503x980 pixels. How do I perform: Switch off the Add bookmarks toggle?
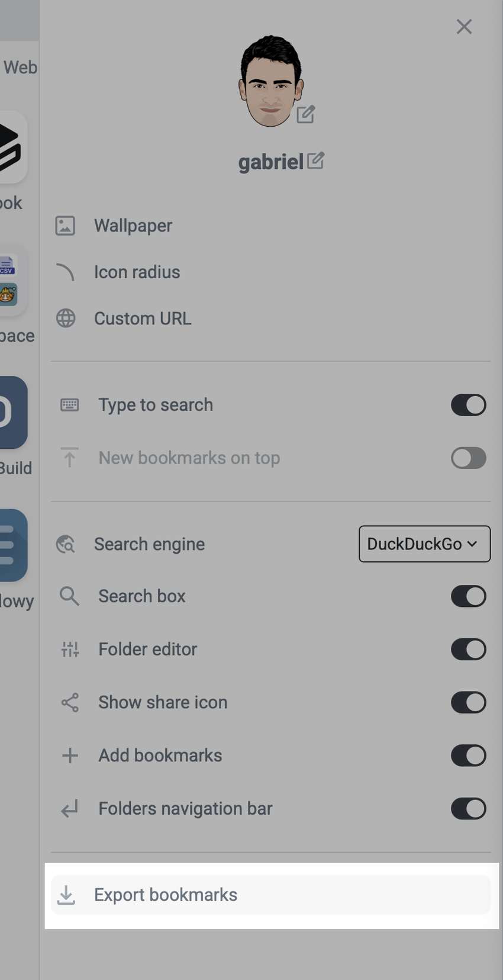pos(468,756)
